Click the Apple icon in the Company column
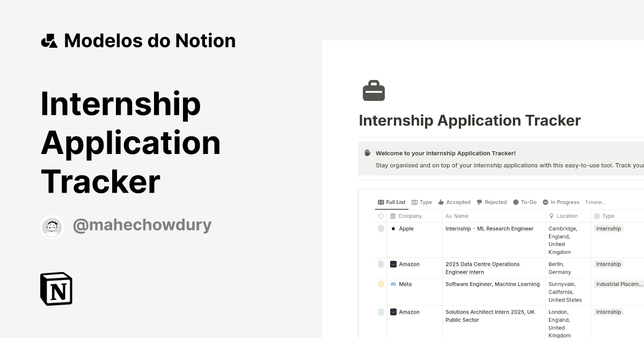The image size is (644, 338). 394,228
